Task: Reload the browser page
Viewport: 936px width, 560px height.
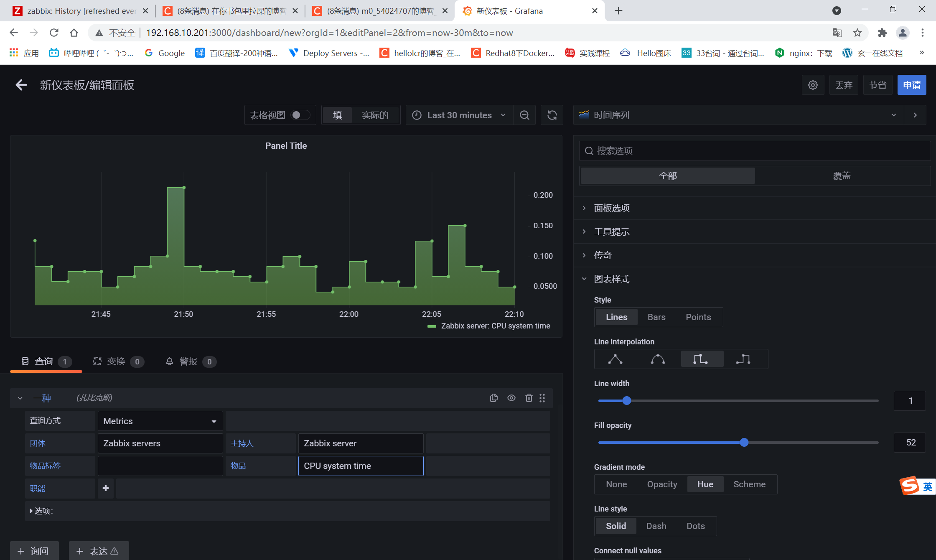Action: [54, 33]
